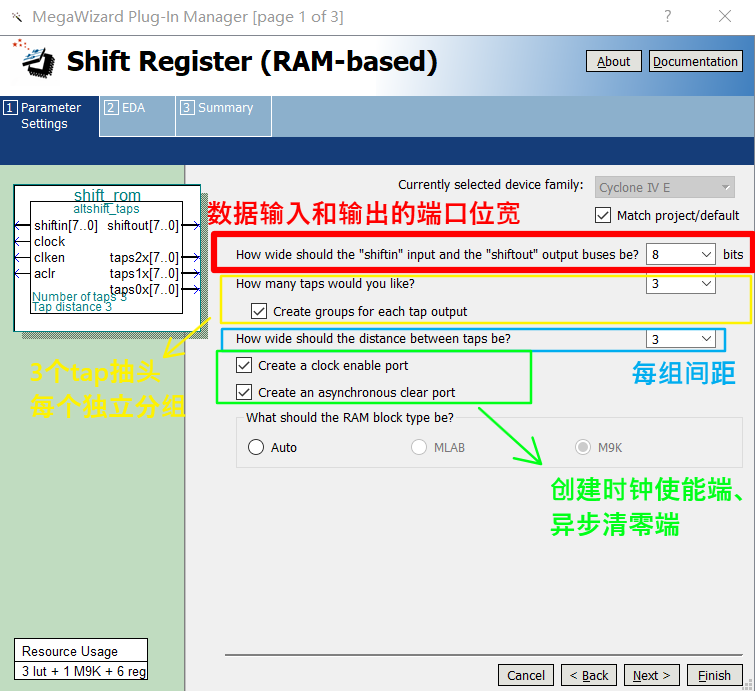Image resolution: width=755 pixels, height=691 pixels.
Task: Click the Next button
Action: pos(651,675)
